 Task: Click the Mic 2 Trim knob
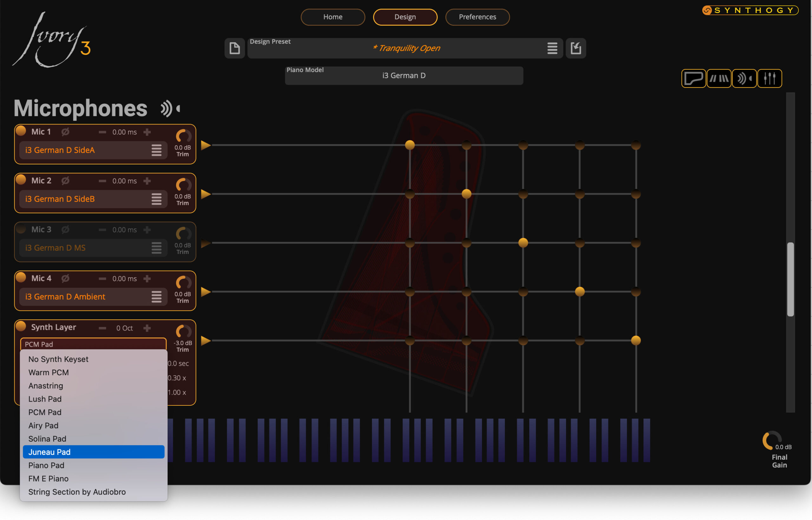183,185
